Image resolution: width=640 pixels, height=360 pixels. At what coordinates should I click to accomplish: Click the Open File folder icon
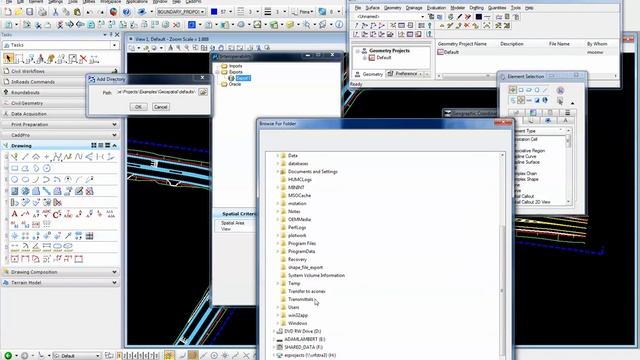pos(19,12)
